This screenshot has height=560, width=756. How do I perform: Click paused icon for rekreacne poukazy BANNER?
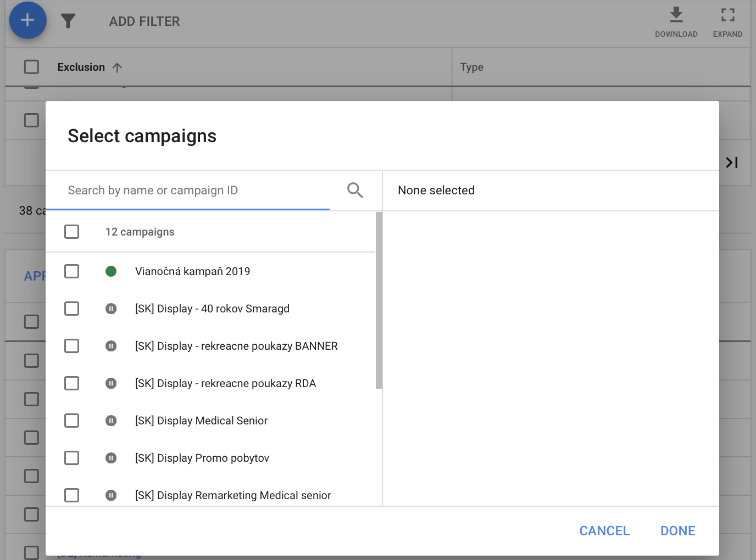pos(111,346)
